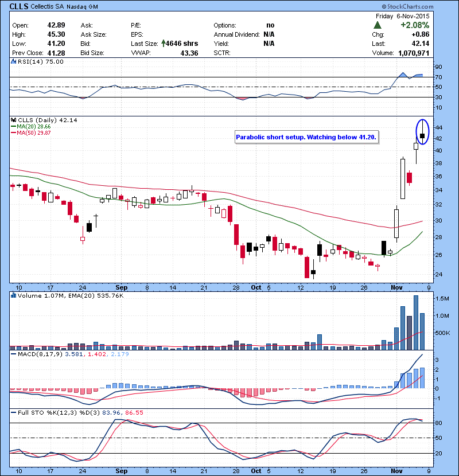Click the green arrow beside 4646 shrs
Screen dimensions: 459x476
coord(164,44)
